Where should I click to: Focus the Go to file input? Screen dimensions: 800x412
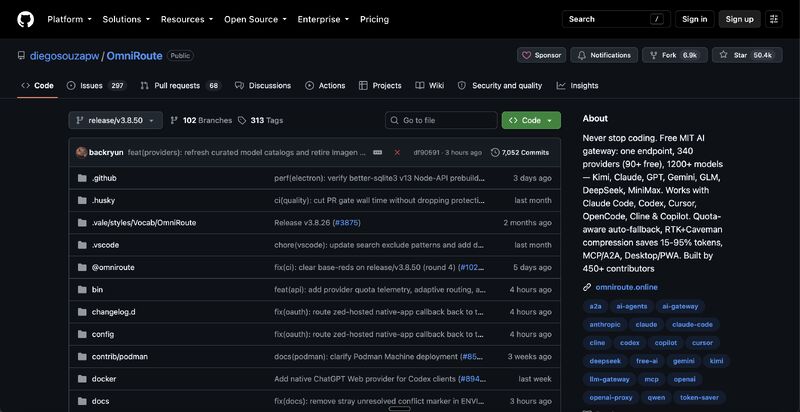[x=441, y=120]
